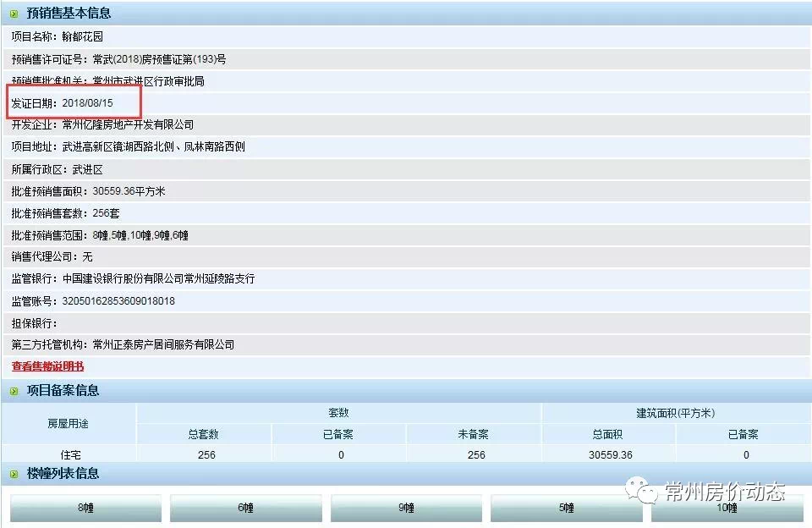Viewport: 812px width, 528px height.
Task: Click approved presale area 30559.36平方米
Action: pyautogui.click(x=129, y=192)
